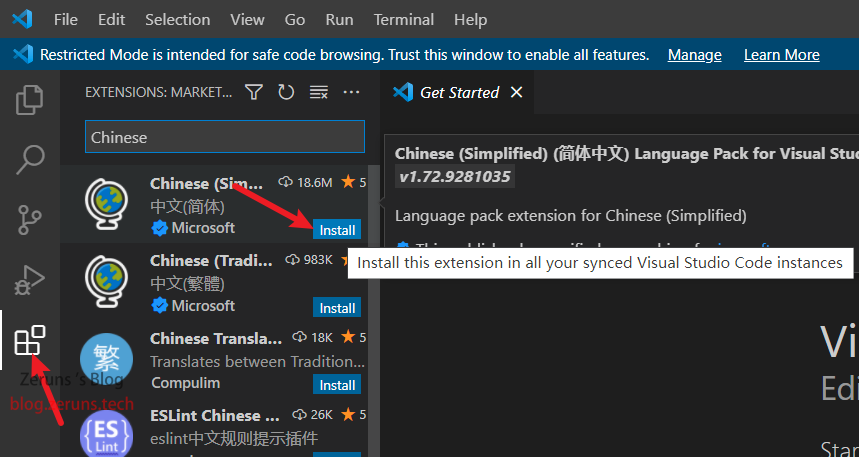The height and width of the screenshot is (457, 859).
Task: Install Chinese Translation extension
Action: coord(337,385)
